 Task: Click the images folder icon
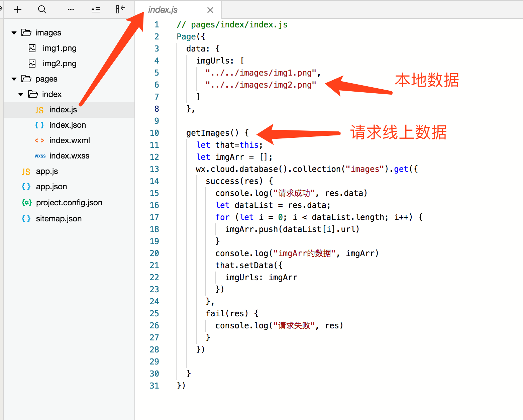pyautogui.click(x=26, y=32)
